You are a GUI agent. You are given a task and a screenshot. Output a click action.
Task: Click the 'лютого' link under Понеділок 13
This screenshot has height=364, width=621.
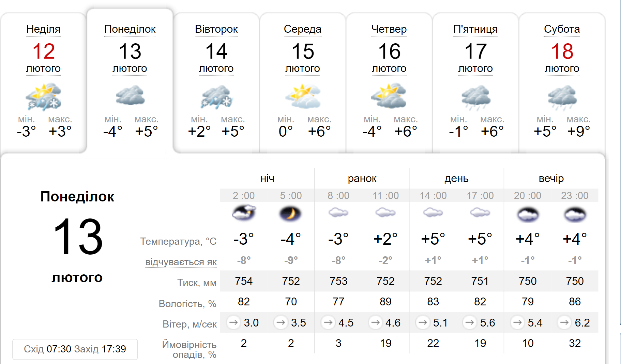pyautogui.click(x=130, y=69)
